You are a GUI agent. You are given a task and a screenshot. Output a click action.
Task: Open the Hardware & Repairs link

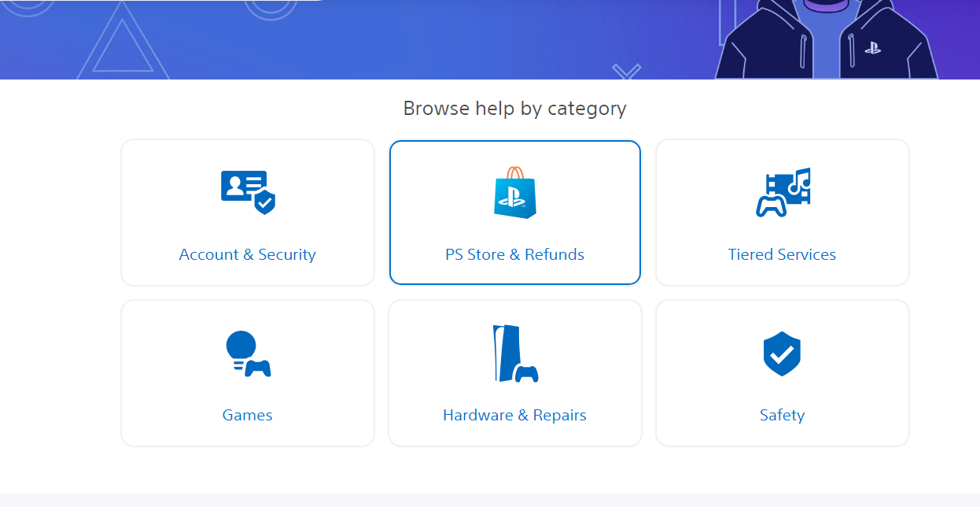[x=515, y=415]
